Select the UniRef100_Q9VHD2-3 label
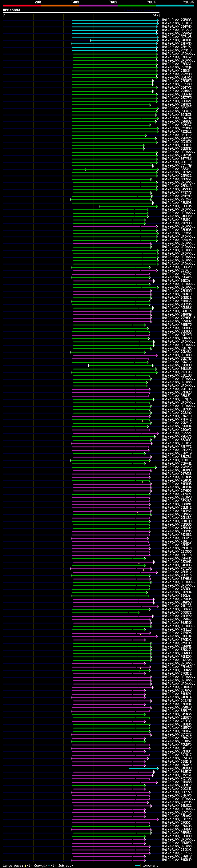The image size is (197, 868). (179, 318)
